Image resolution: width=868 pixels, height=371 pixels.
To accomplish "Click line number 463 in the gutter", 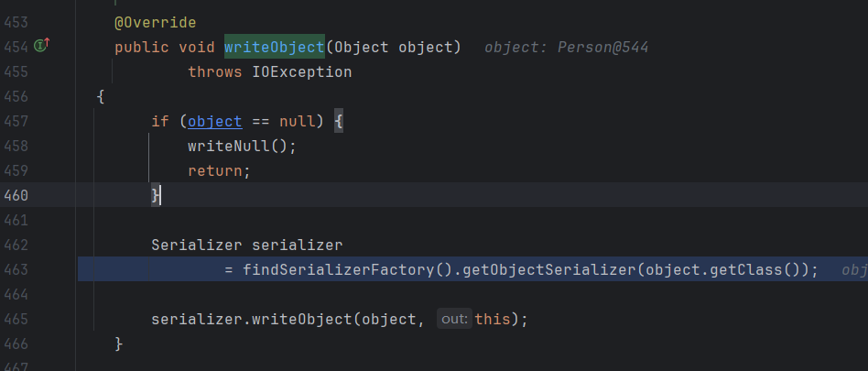I will (x=16, y=269).
